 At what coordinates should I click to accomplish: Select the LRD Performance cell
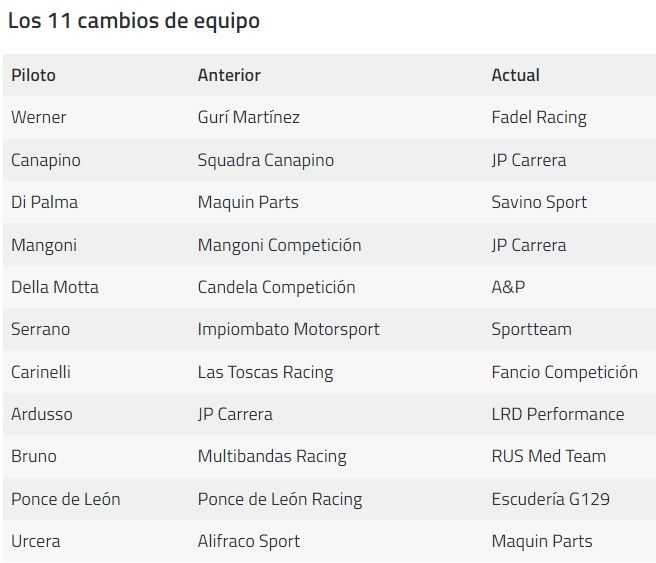tap(557, 414)
